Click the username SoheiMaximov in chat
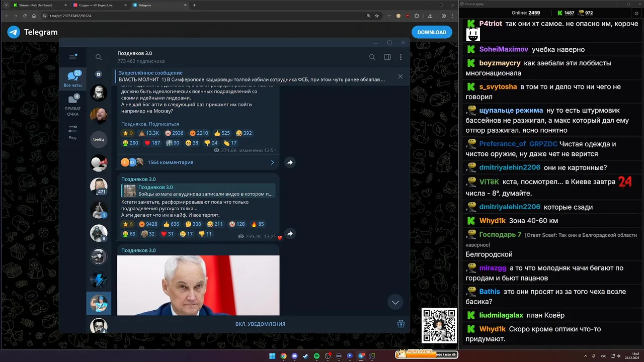 504,49
